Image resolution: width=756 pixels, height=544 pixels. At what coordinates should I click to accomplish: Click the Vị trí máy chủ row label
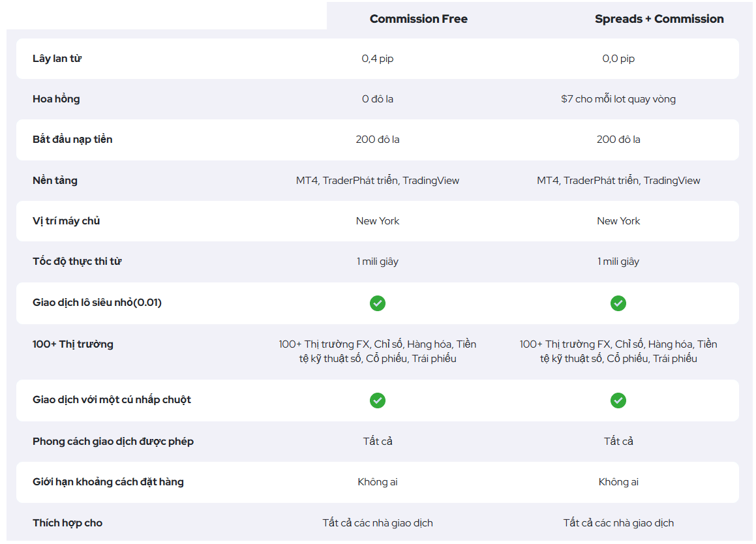tap(66, 221)
